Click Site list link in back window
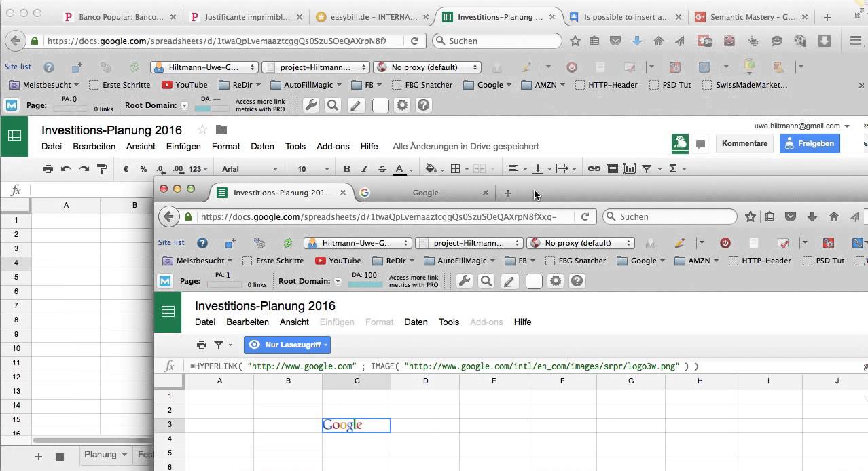The height and width of the screenshot is (471, 868). tap(18, 67)
